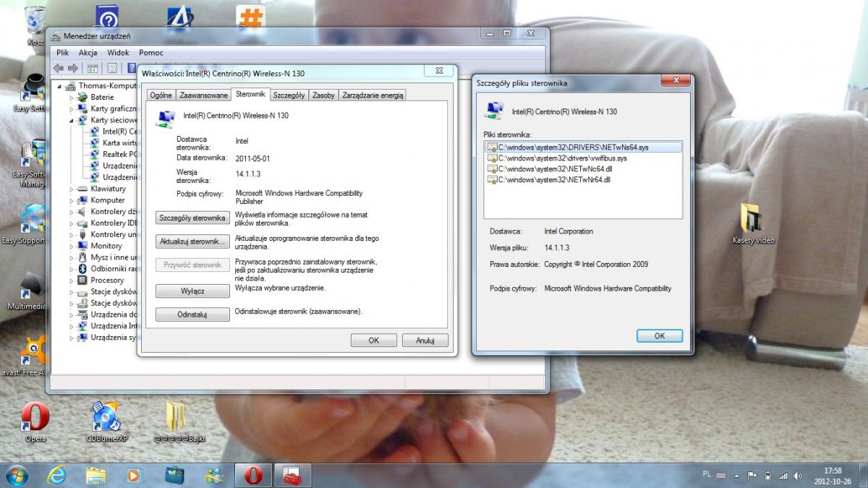This screenshot has height=488, width=868.
Task: Click the Properties toolbar icon
Action: pyautogui.click(x=112, y=69)
